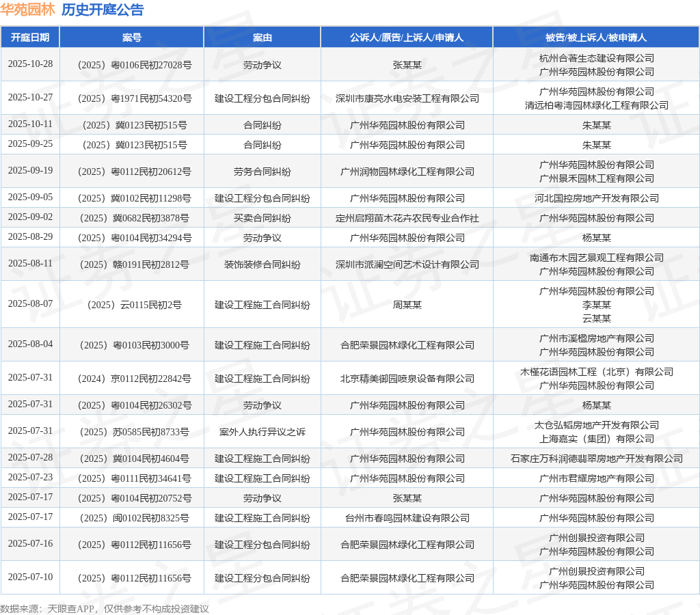This screenshot has height=615, width=700.
Task: Click defendant 广州市溪楹房地产有限公司
Action: [596, 339]
